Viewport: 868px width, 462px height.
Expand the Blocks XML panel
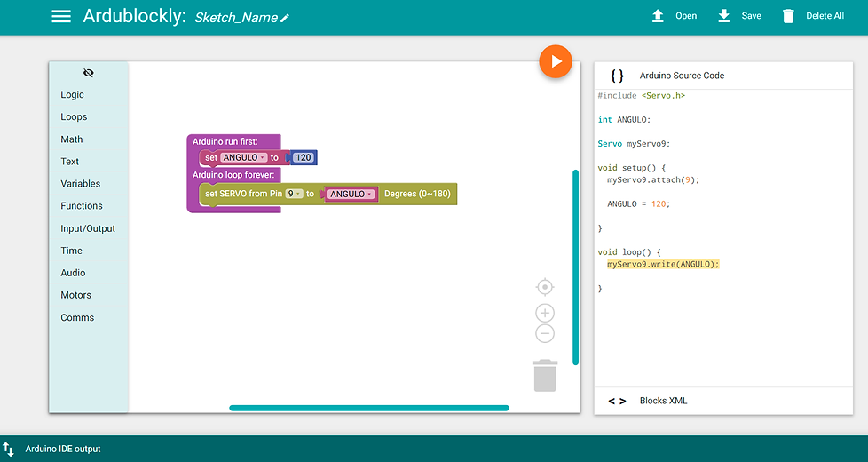pyautogui.click(x=723, y=401)
